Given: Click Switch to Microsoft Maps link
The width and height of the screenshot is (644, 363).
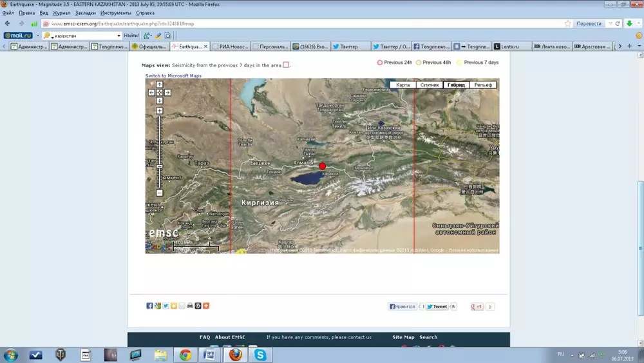Looking at the screenshot, I should click(x=173, y=76).
